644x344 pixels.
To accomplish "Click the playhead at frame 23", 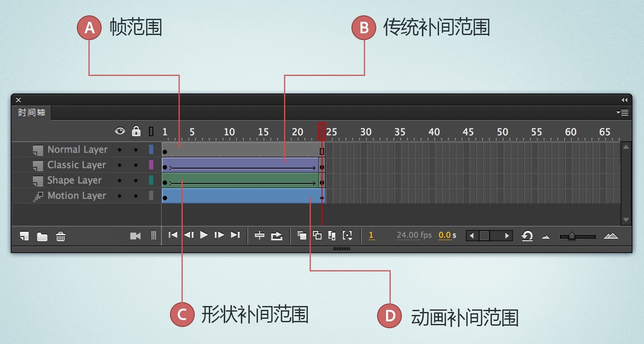I will coord(322,131).
